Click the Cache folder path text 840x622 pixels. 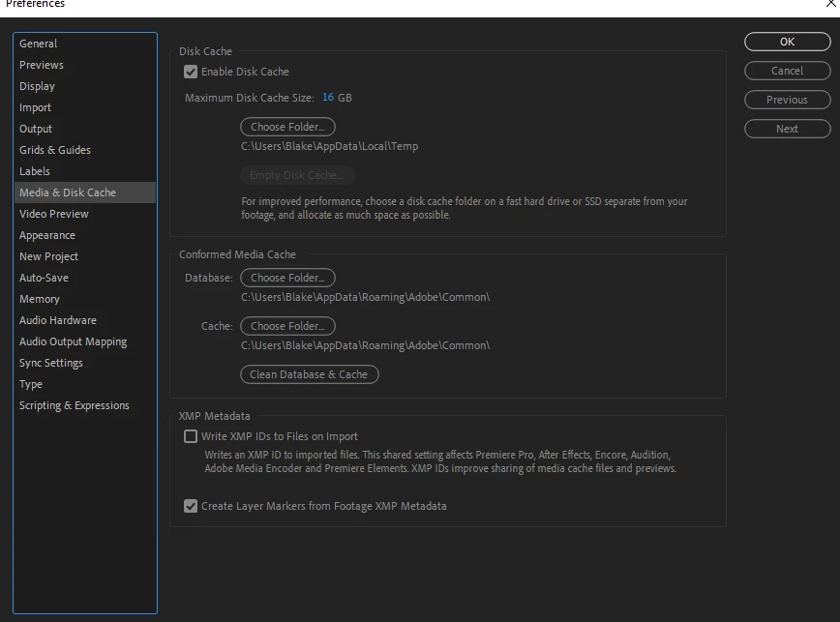point(366,345)
